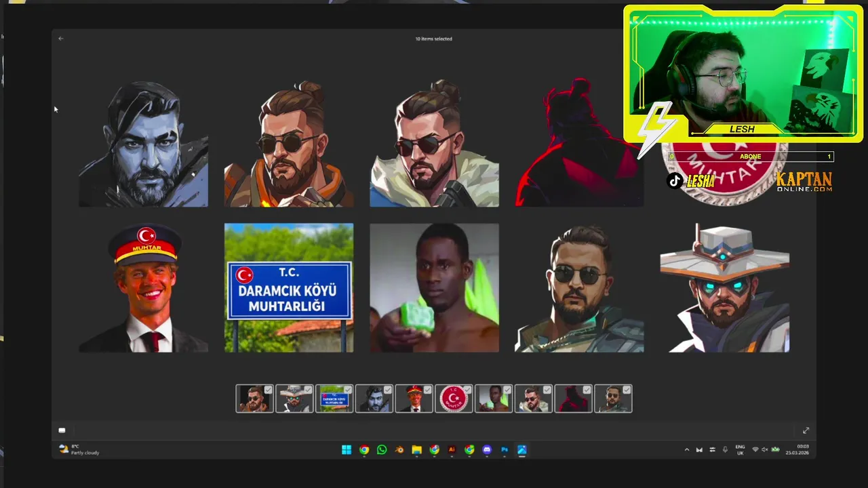Uncheck the fur-collar man filmstrip checkbox
The height and width of the screenshot is (488, 868).
tap(547, 390)
